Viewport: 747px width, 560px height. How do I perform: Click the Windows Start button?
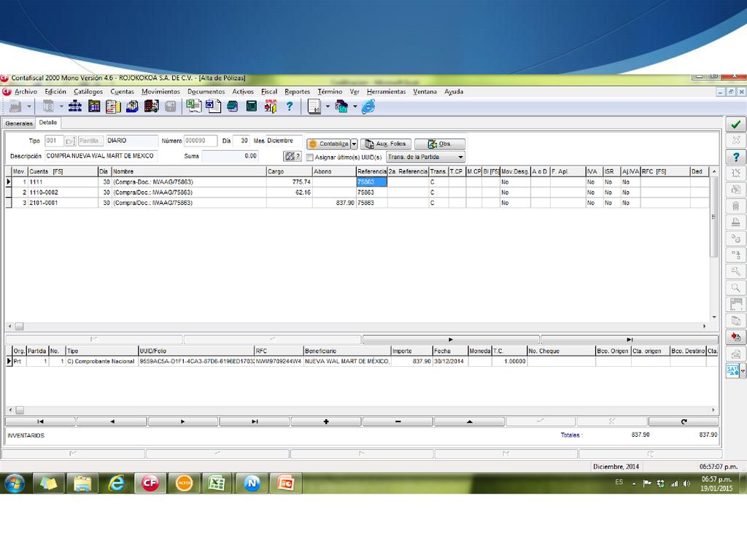pos(15,483)
